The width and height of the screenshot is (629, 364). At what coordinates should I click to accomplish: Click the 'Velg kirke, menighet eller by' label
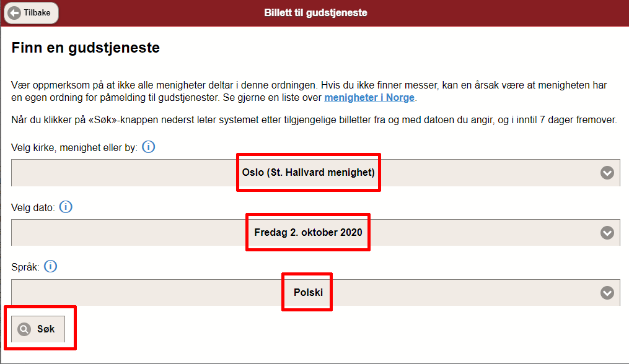[x=74, y=148]
